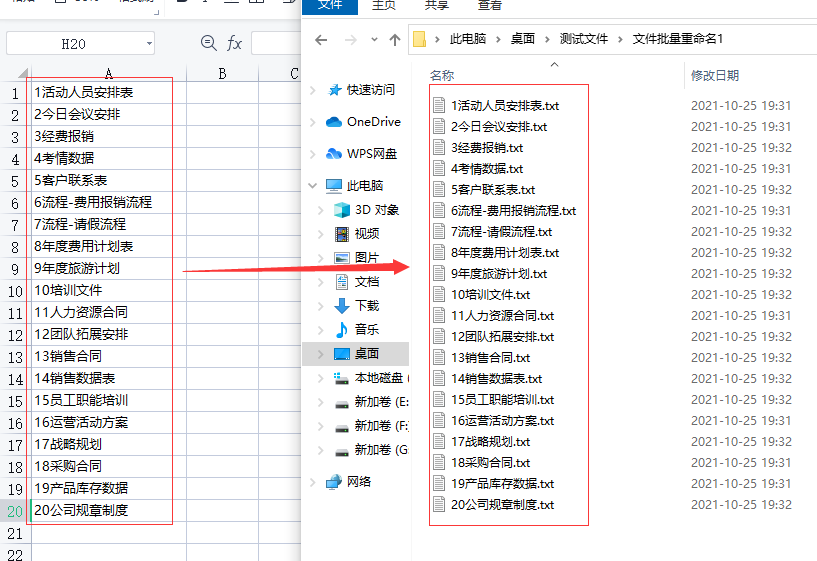
Task: Select 此电脑 in navigation tree
Action: tap(365, 185)
